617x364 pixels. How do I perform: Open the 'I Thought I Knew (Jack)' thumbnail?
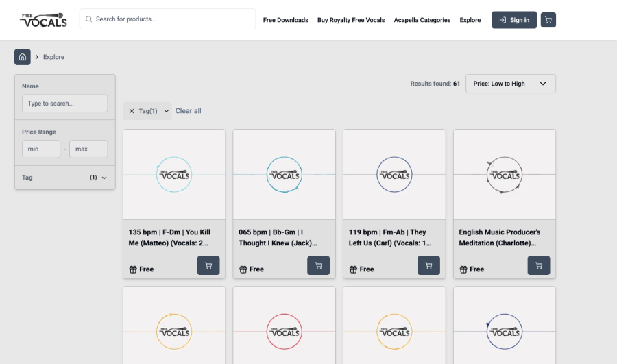(x=284, y=174)
